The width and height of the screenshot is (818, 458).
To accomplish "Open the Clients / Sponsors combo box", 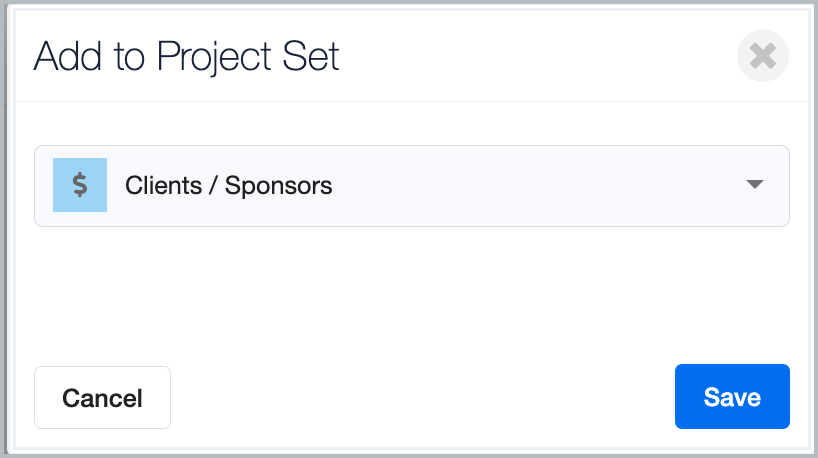I will pos(412,186).
